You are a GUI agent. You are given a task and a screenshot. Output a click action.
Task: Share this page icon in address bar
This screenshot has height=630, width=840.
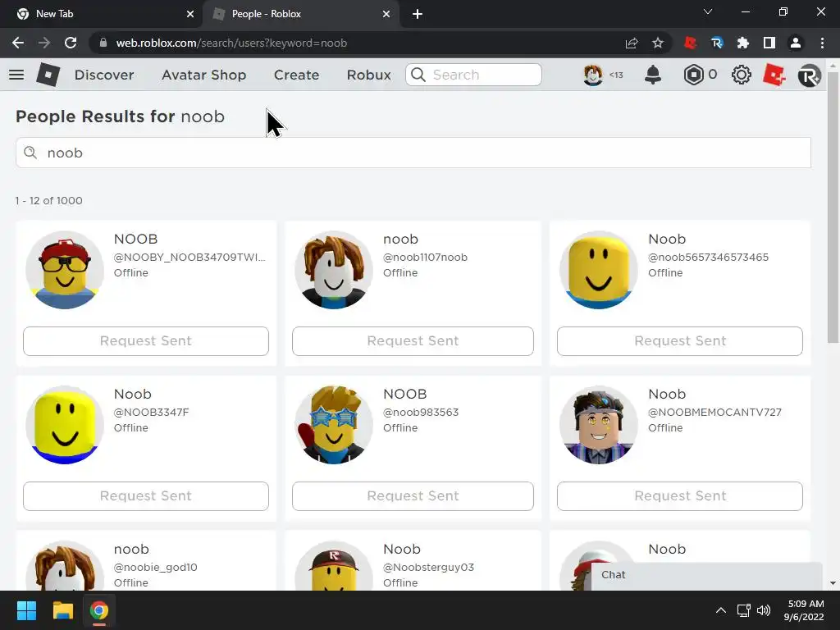(632, 43)
